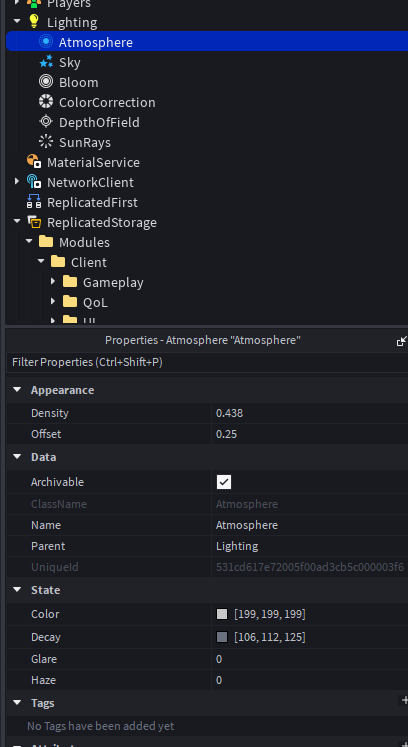This screenshot has height=747, width=408.
Task: Click the ColorCorrection icon
Action: (x=46, y=102)
